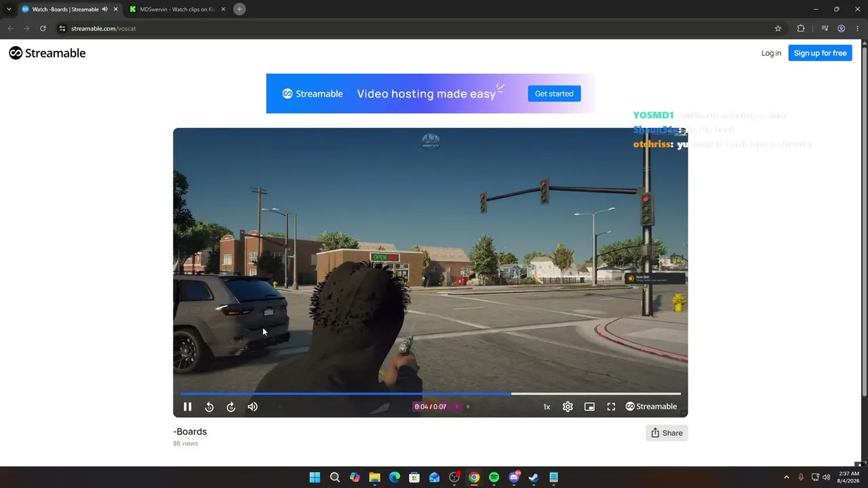
Task: Share the -Boards video
Action: pyautogui.click(x=667, y=433)
